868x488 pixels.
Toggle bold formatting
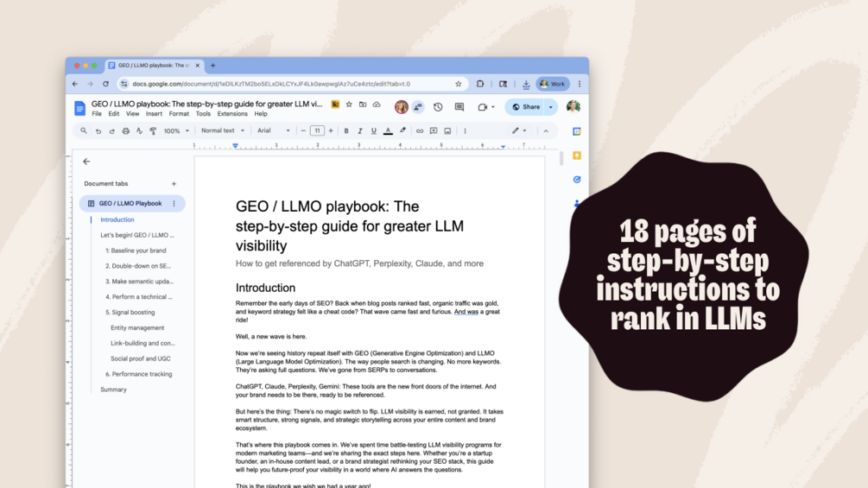tap(346, 131)
